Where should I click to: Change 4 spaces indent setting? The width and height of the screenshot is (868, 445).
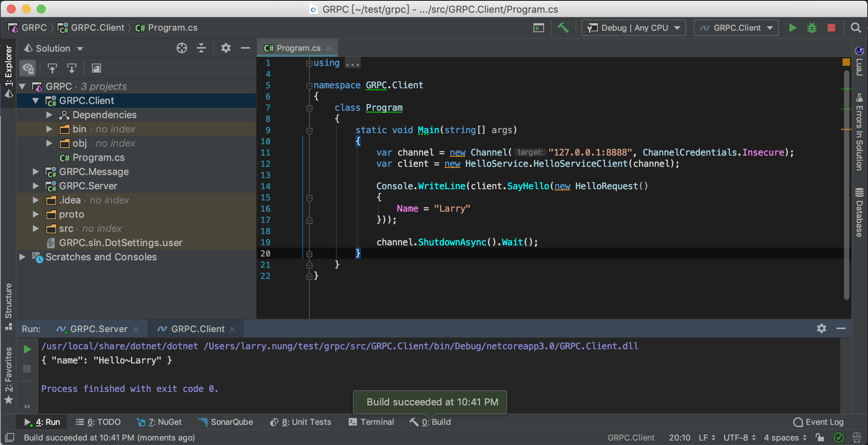785,438
